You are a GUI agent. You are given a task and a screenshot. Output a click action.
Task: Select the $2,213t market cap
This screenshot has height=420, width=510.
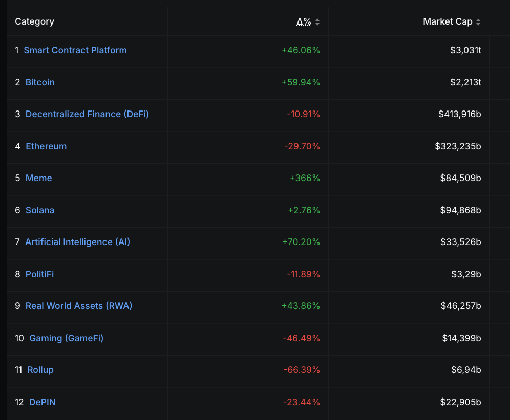[465, 82]
